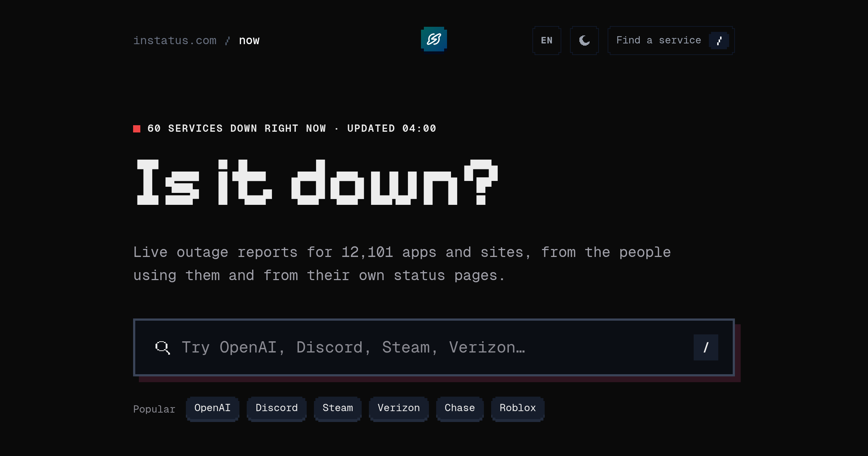The height and width of the screenshot is (456, 868).
Task: Select the Chase popular chip
Action: 460,409
